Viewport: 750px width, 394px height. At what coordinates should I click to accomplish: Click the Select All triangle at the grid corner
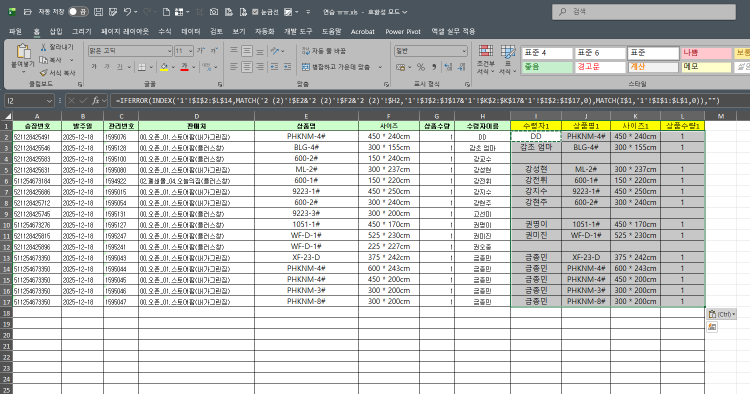pyautogui.click(x=8, y=116)
